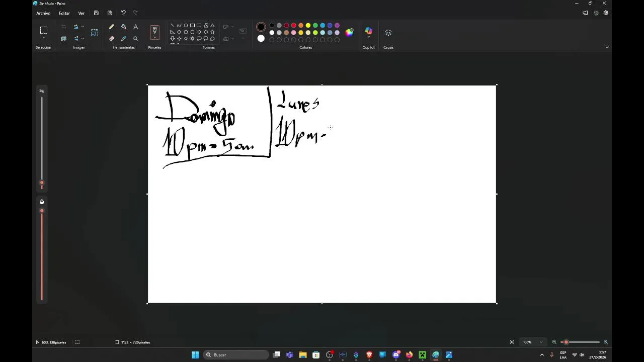Click the Windows Start button

click(x=195, y=355)
